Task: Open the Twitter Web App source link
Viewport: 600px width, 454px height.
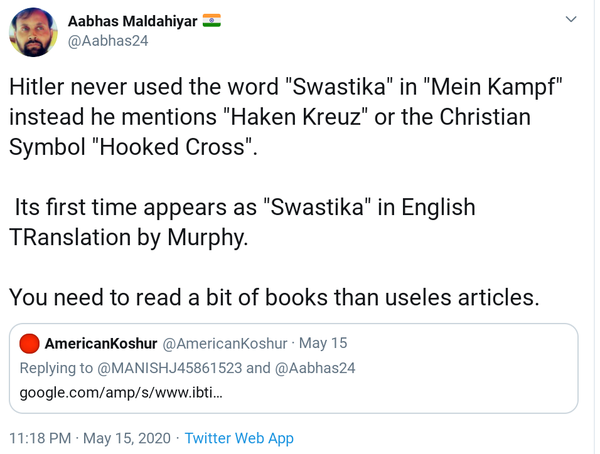Action: [239, 438]
